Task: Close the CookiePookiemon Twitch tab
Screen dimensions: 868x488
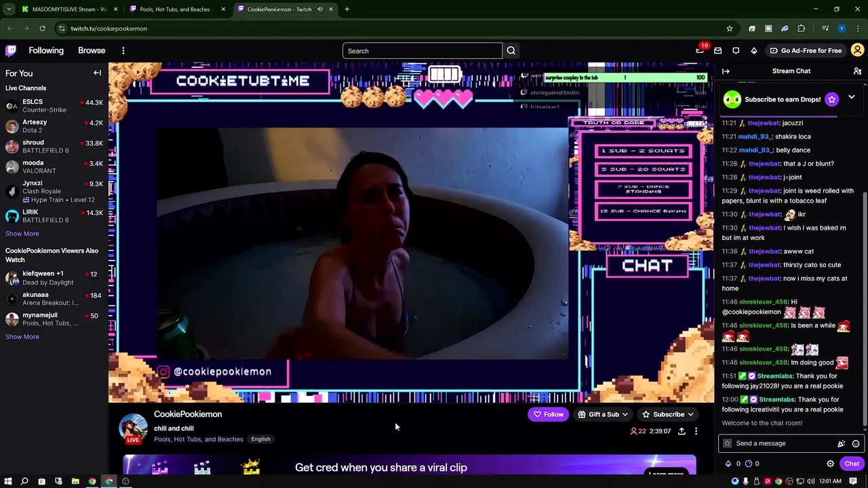Action: click(331, 9)
